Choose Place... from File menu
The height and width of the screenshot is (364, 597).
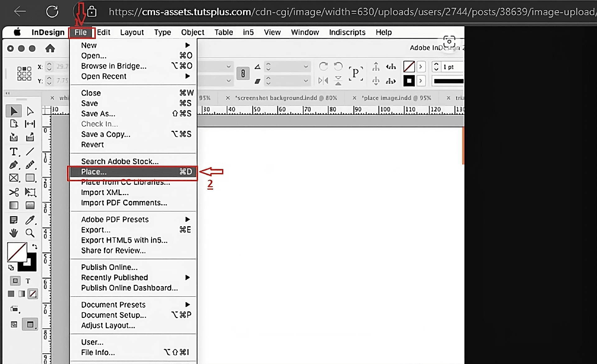(x=133, y=172)
